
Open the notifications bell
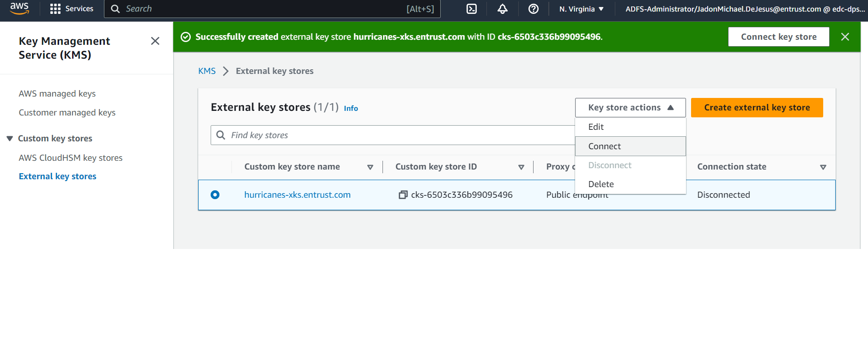pyautogui.click(x=503, y=9)
